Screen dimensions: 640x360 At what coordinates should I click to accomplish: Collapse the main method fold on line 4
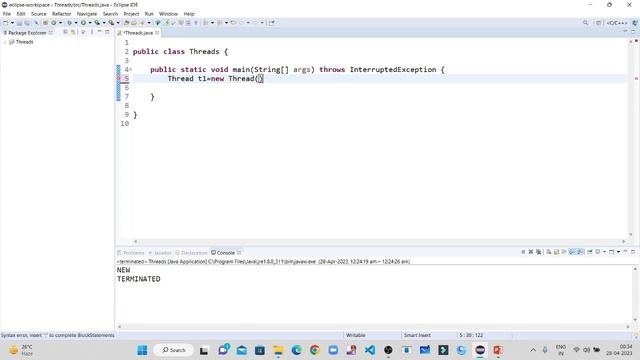pyautogui.click(x=131, y=69)
